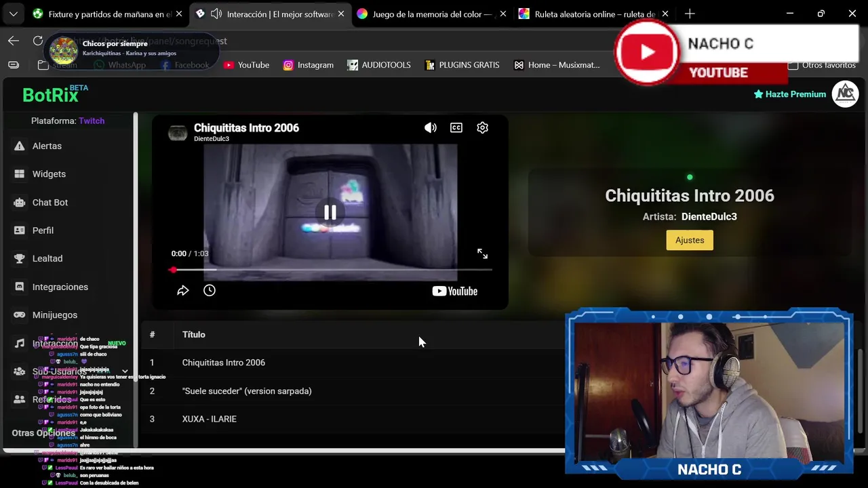
Task: Enter fullscreen on the video player
Action: tap(482, 253)
